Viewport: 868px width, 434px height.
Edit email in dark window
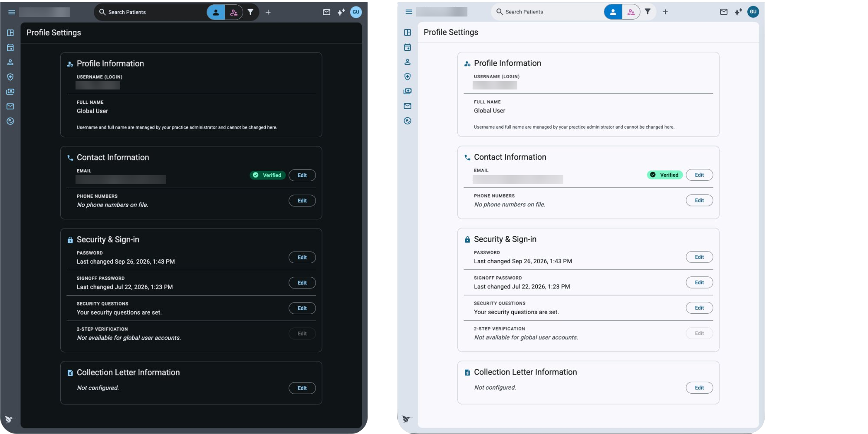[302, 175]
